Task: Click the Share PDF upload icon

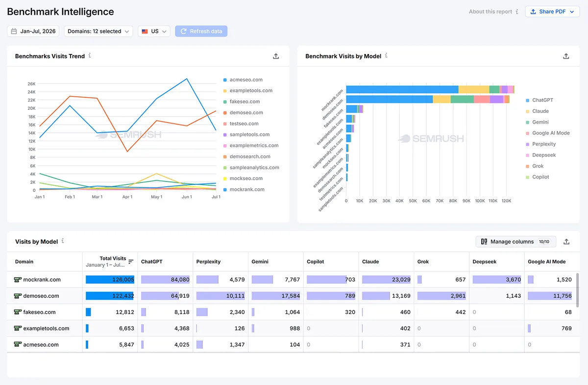Action: [534, 12]
